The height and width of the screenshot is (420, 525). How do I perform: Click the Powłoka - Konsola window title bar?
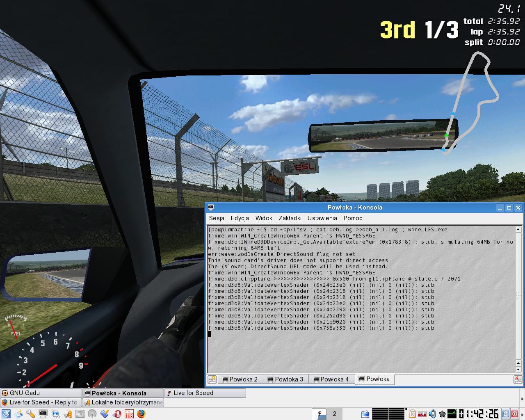[x=355, y=208]
